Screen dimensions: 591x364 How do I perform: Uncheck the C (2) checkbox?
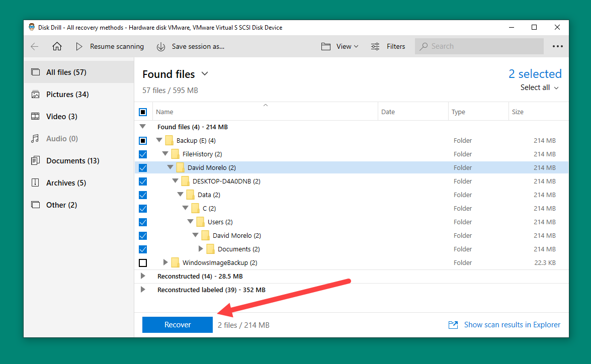coord(143,208)
